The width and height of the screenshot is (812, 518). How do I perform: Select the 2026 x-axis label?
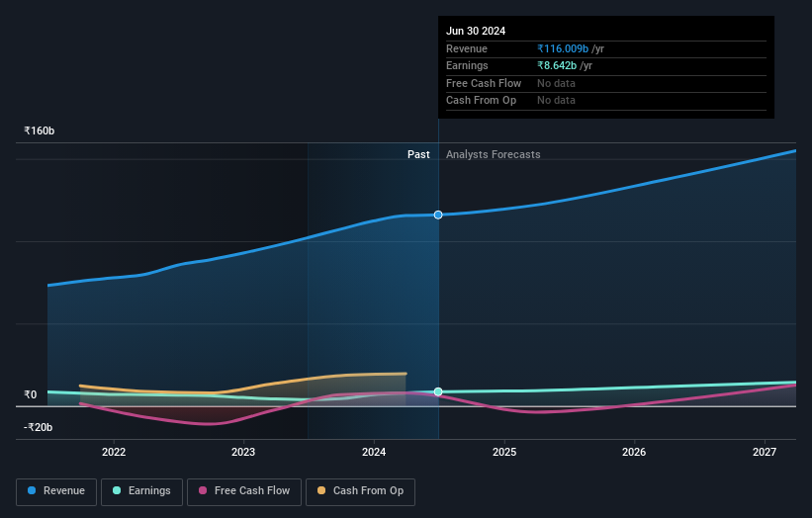[x=634, y=452]
